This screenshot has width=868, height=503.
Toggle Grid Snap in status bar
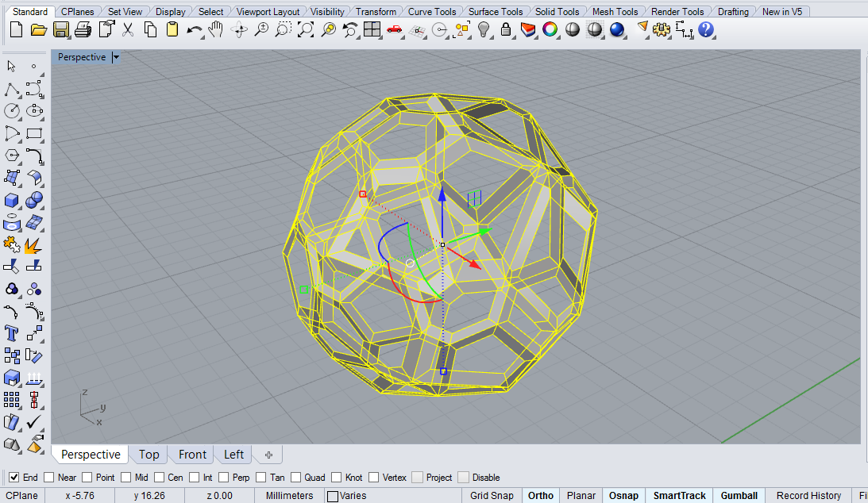tap(492, 495)
